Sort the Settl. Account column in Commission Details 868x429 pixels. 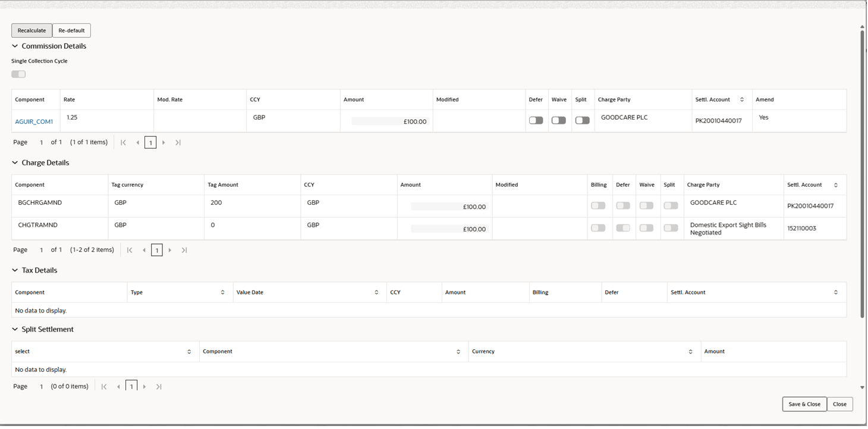point(741,99)
